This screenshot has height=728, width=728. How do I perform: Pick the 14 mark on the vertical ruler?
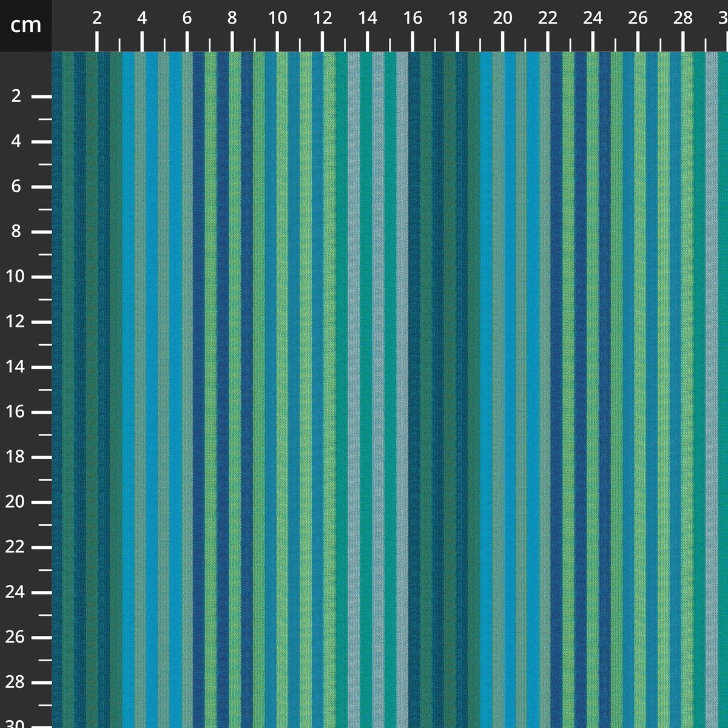[x=16, y=366]
